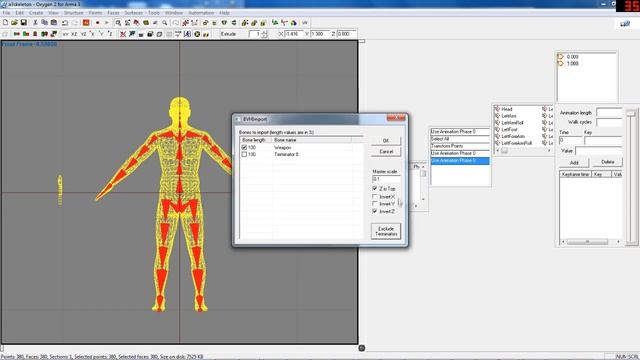Click the X coordinate field in toolbar
640x360 pixels.
294,34
